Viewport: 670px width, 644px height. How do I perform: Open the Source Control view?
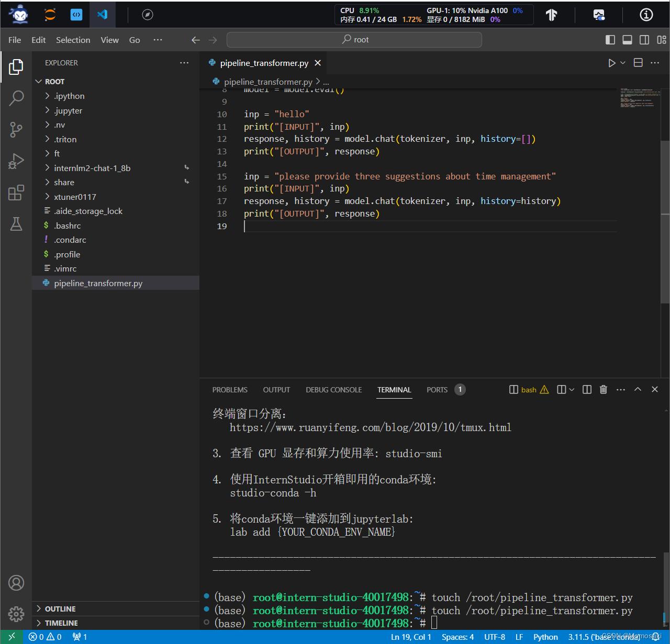pyautogui.click(x=16, y=129)
